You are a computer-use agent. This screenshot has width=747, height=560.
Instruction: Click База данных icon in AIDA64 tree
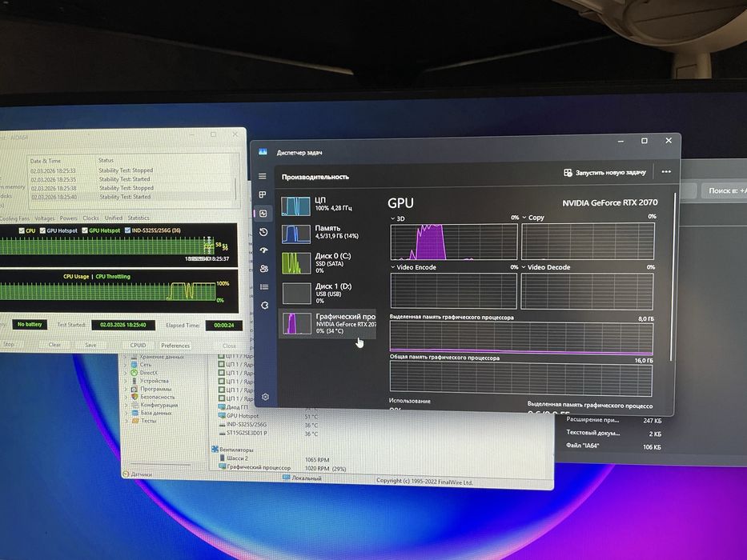click(135, 413)
